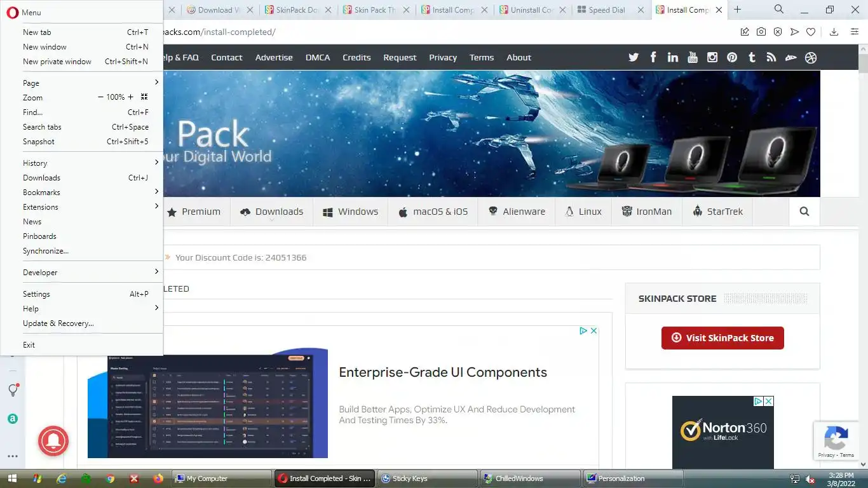This screenshot has height=488, width=868.
Task: Open the Downloads nav dropdown on website
Action: [271, 212]
